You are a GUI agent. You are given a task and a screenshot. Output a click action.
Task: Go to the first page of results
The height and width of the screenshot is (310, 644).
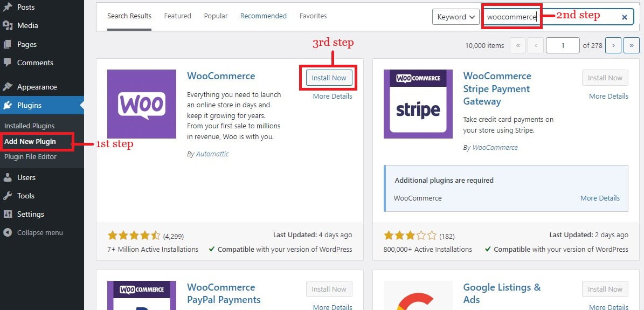(x=518, y=45)
